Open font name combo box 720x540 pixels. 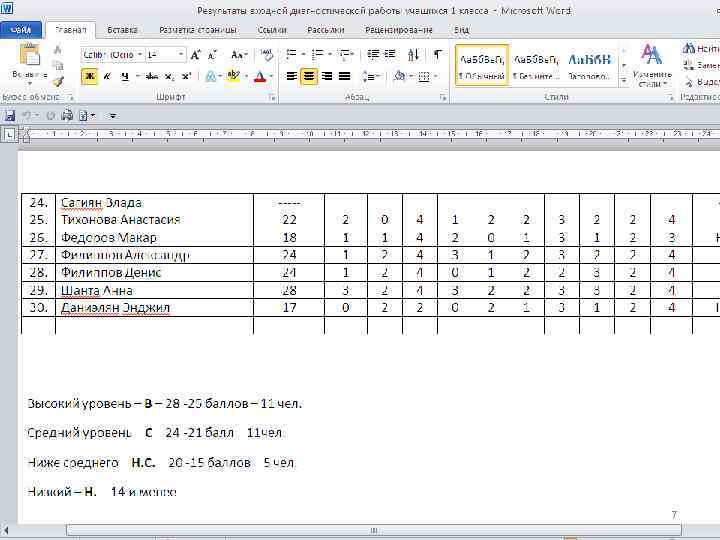point(112,55)
